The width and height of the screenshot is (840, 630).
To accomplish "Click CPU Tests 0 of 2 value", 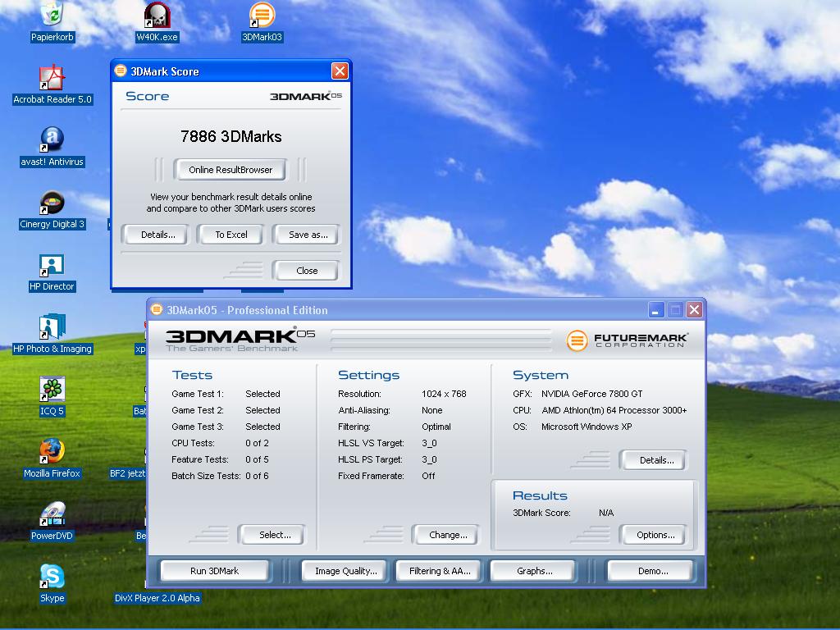I will pos(257,443).
